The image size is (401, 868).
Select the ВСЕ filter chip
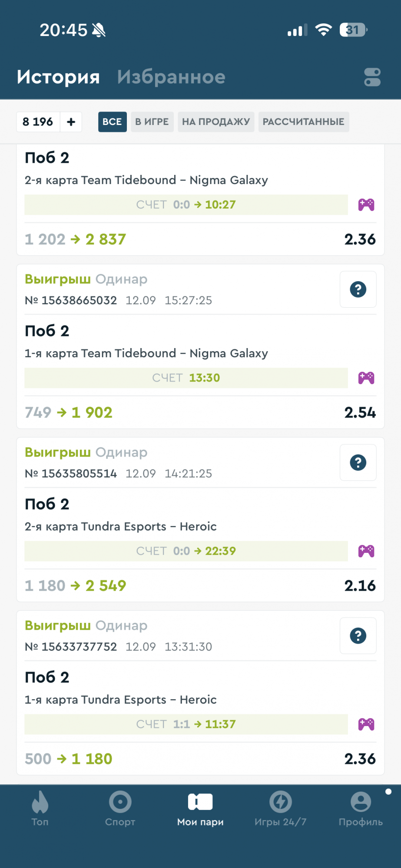click(112, 122)
